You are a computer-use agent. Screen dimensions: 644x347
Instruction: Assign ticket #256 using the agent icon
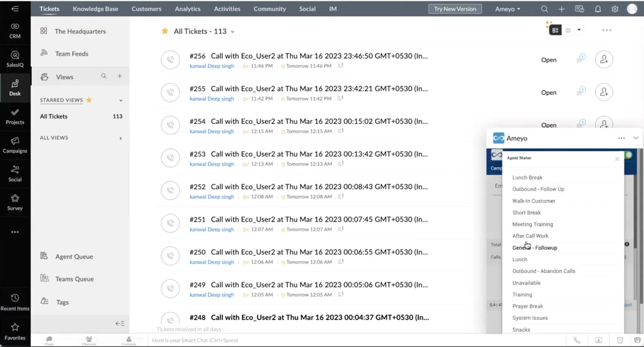point(604,59)
